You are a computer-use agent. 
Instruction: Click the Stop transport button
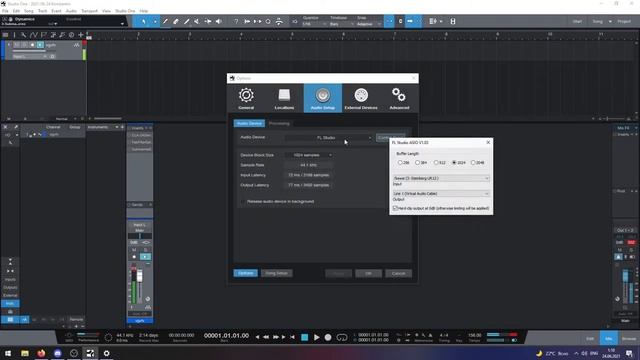(304, 337)
